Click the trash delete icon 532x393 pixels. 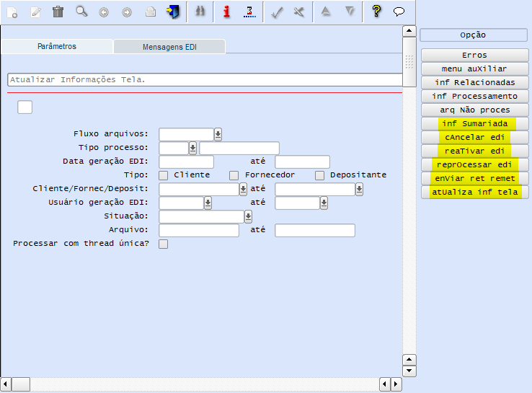58,12
